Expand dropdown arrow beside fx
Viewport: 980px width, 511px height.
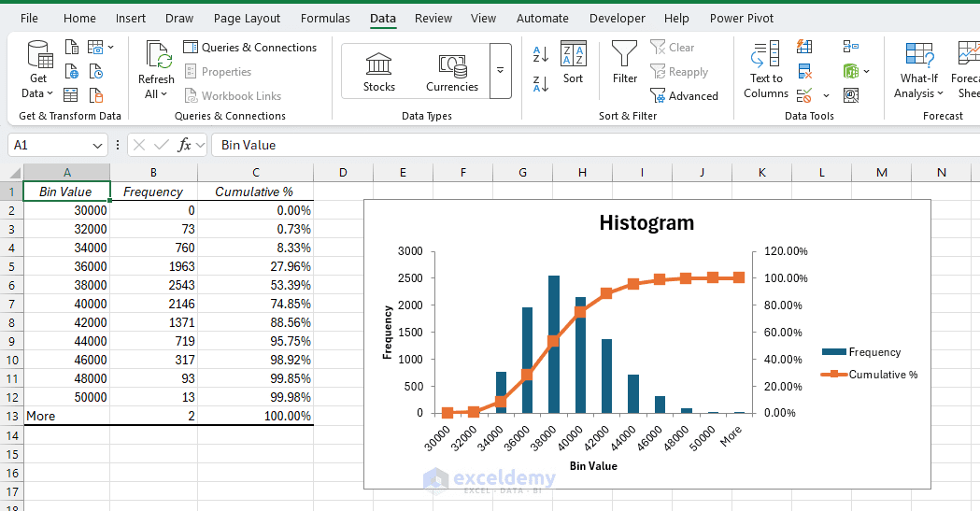tap(201, 145)
